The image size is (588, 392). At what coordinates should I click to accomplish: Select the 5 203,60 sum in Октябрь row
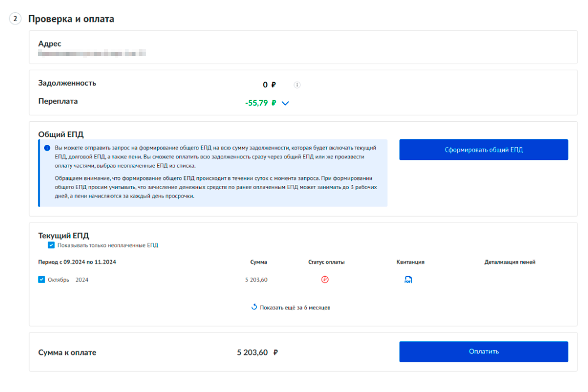[x=256, y=280]
